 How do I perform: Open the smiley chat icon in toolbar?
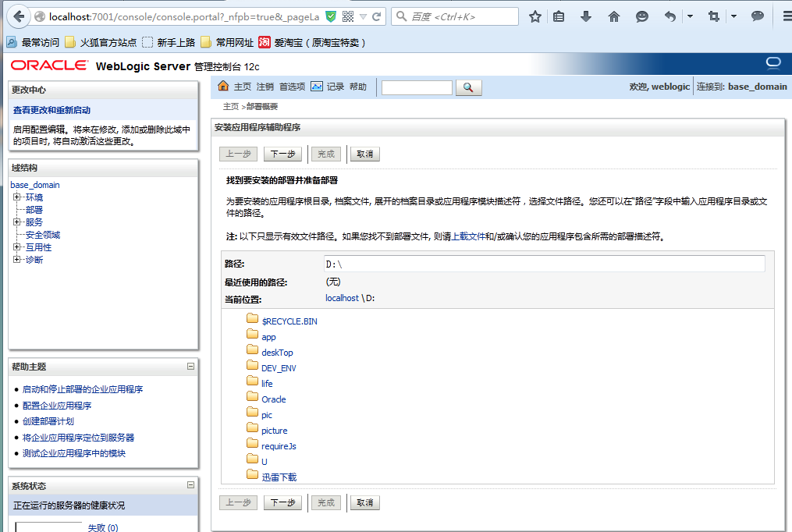[x=641, y=16]
